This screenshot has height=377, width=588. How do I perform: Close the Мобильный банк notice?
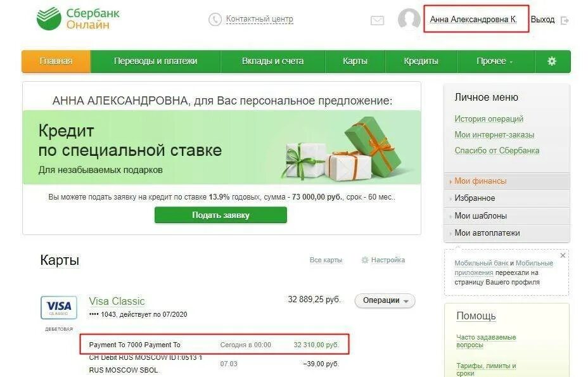point(563,255)
